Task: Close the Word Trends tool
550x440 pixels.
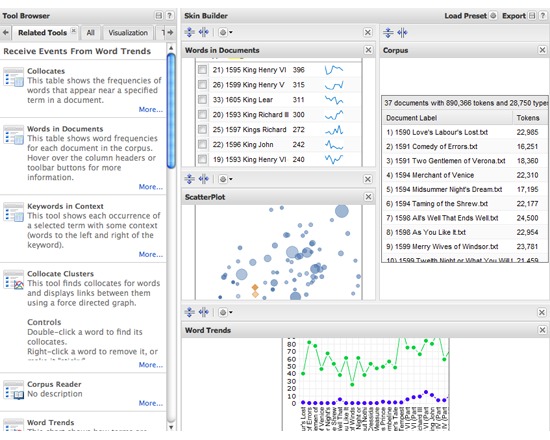Action: tap(542, 330)
